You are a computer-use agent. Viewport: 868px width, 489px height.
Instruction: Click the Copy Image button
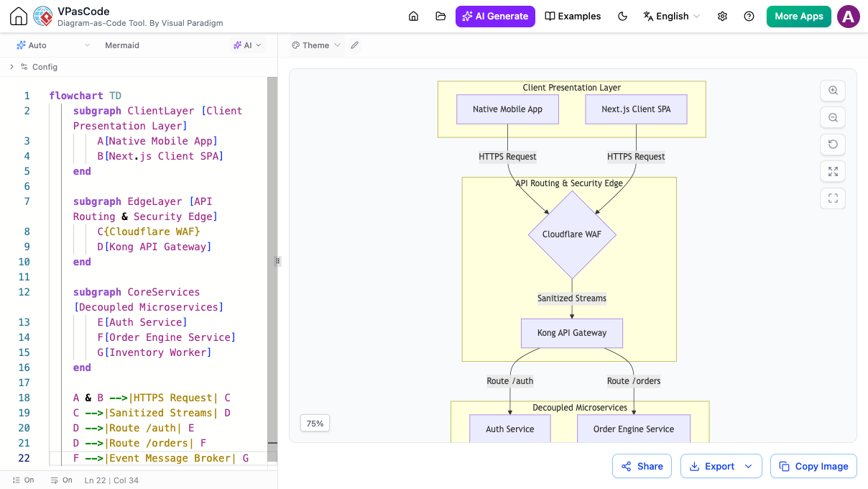click(813, 466)
